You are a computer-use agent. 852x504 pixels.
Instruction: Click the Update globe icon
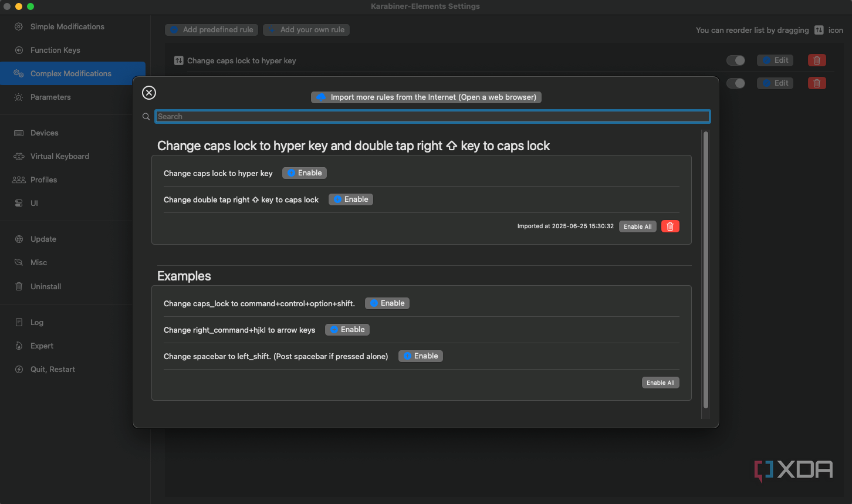19,239
